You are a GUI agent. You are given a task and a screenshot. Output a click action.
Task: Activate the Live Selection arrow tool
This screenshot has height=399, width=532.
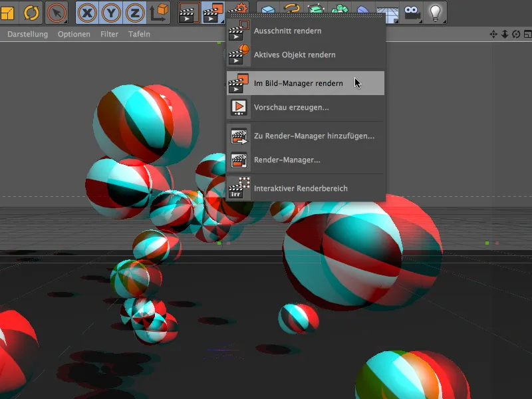[x=56, y=13]
